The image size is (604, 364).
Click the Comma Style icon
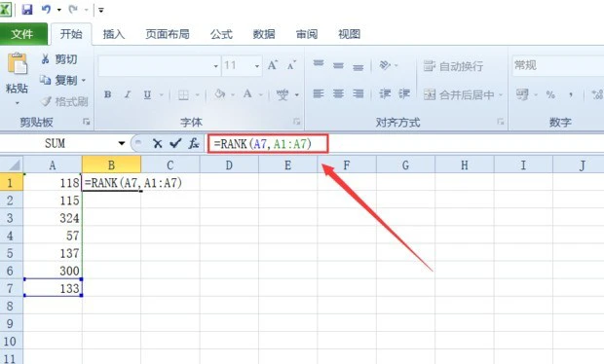pyautogui.click(x=571, y=94)
